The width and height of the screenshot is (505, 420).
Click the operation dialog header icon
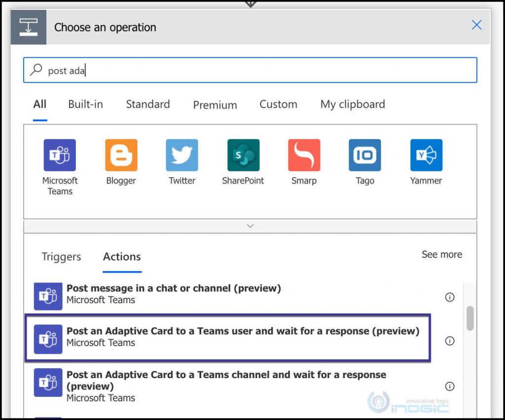coord(28,27)
